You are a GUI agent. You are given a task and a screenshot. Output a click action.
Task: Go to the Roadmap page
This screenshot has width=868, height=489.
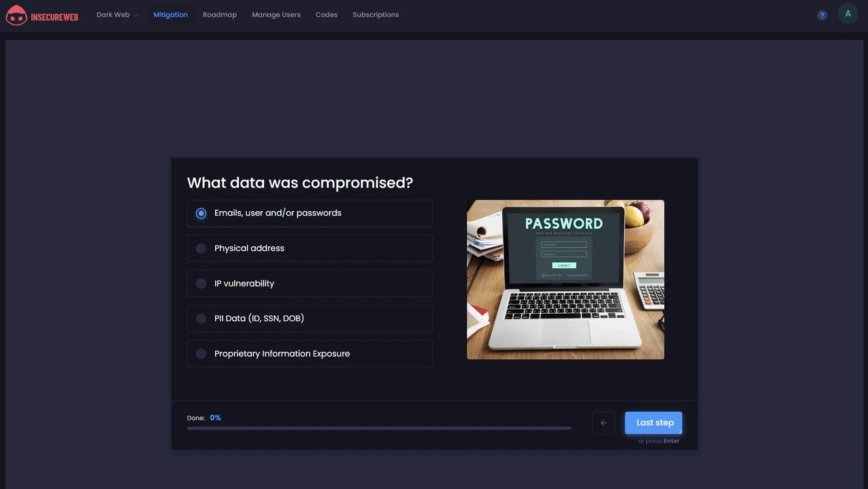219,15
